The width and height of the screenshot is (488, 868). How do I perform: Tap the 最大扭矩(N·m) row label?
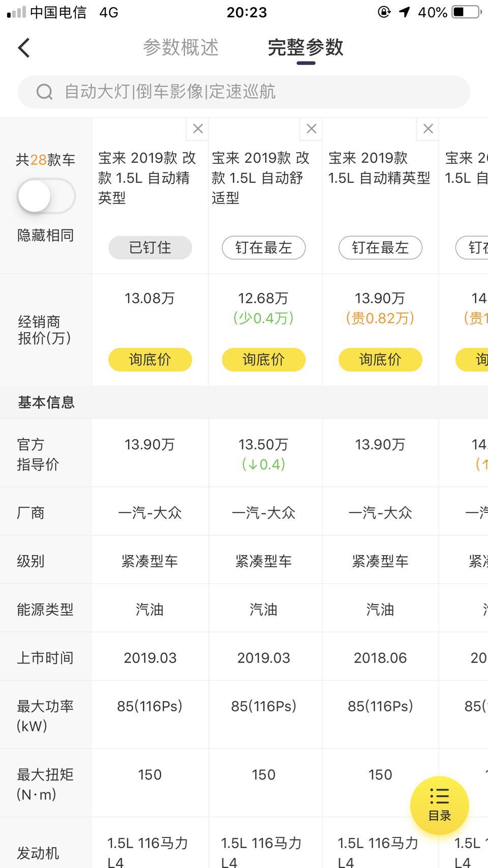click(45, 784)
